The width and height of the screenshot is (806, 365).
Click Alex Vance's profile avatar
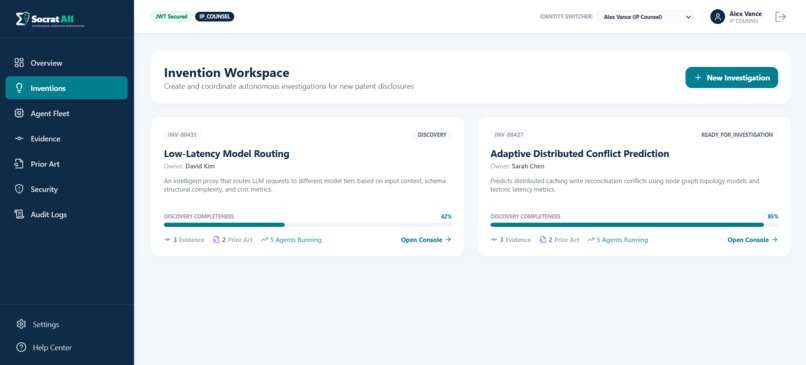pyautogui.click(x=717, y=17)
